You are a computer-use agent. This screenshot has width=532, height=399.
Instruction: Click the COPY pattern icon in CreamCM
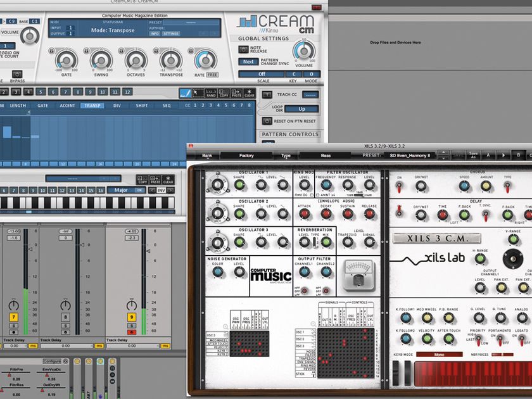click(224, 94)
